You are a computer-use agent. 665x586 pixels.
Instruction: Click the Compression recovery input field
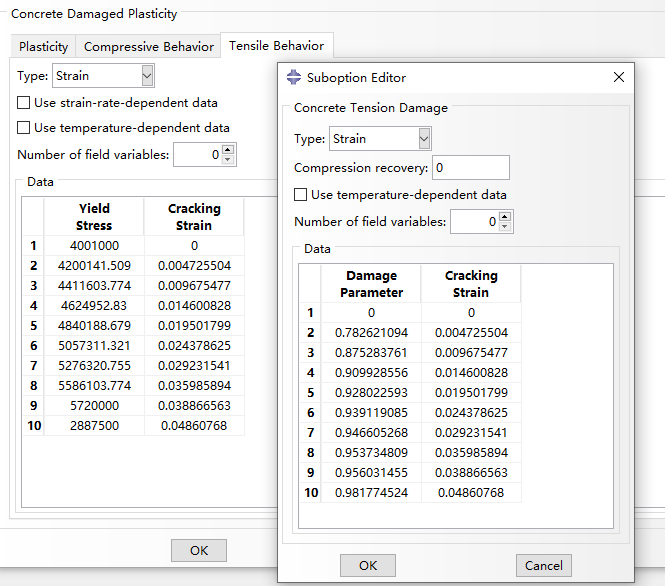(x=470, y=168)
